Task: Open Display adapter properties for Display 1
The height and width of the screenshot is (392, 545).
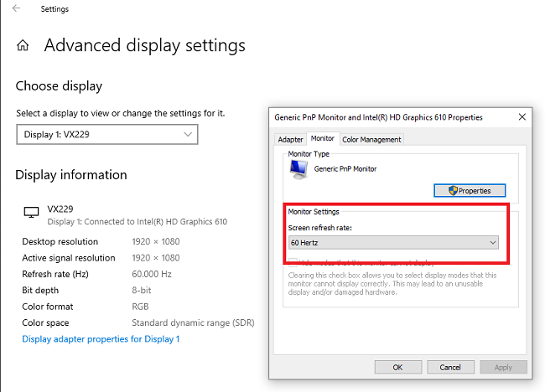Action: pyautogui.click(x=101, y=339)
